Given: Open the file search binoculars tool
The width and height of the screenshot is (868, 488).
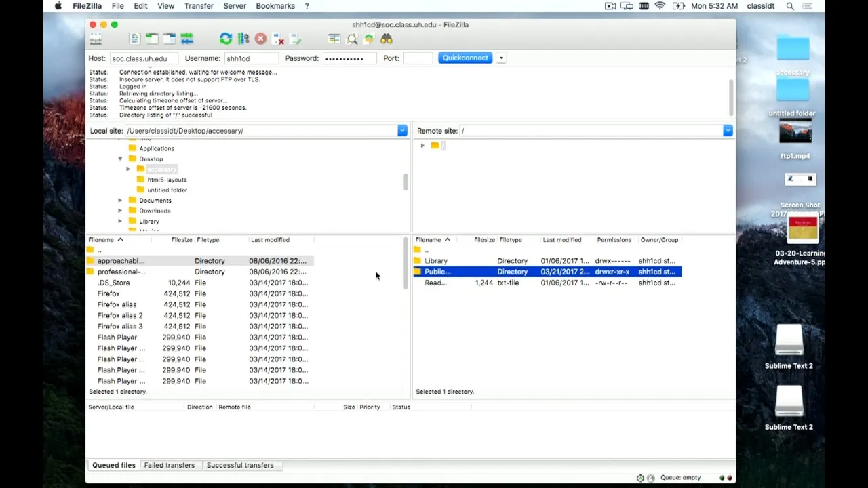Looking at the screenshot, I should coord(386,39).
